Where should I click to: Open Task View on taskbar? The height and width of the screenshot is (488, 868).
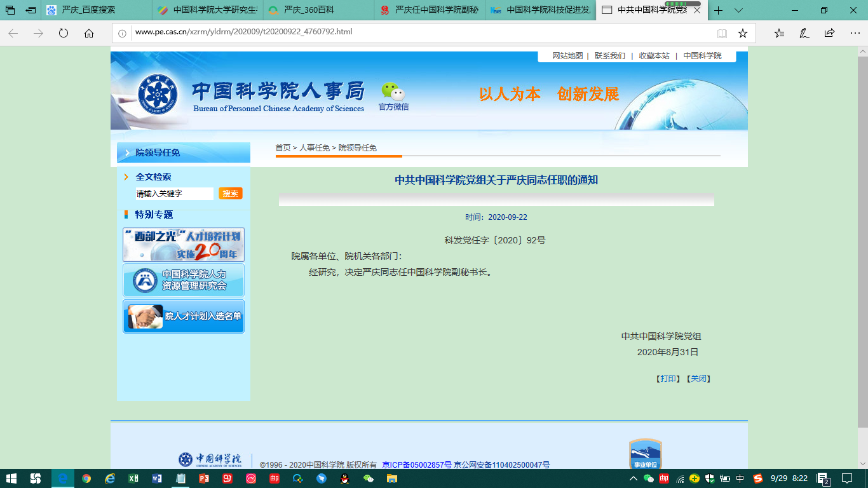(36, 478)
